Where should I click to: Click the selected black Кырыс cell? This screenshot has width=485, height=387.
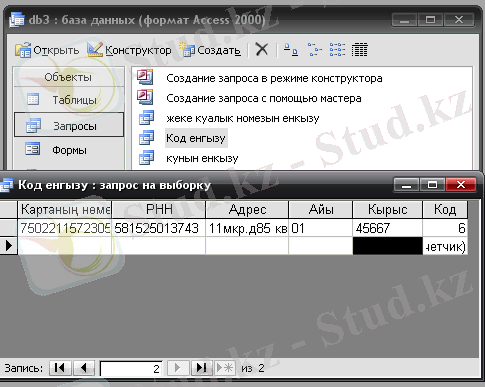click(x=387, y=246)
